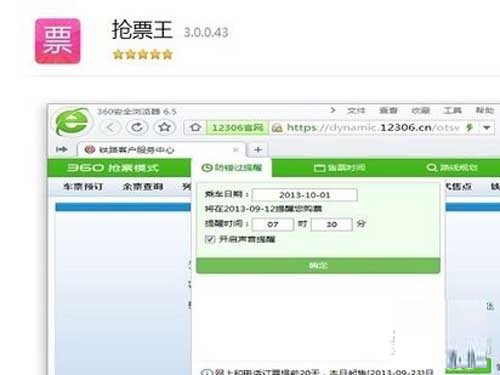Open the 车票预订 nav item

coord(83,187)
